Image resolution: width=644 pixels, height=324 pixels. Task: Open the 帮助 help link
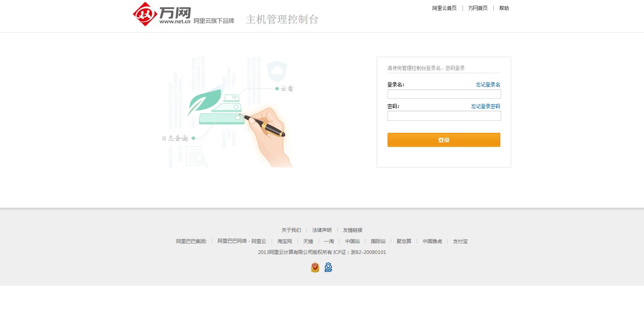504,8
